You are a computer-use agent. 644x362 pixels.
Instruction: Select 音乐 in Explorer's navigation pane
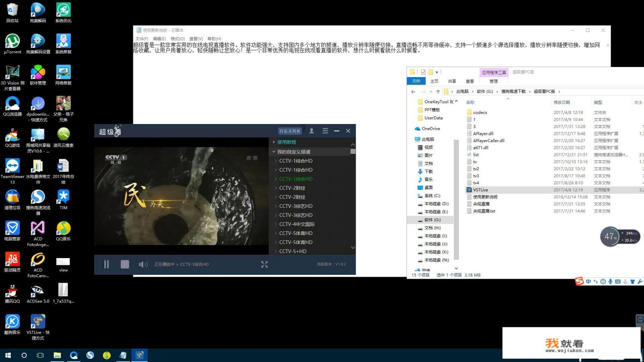click(x=428, y=180)
